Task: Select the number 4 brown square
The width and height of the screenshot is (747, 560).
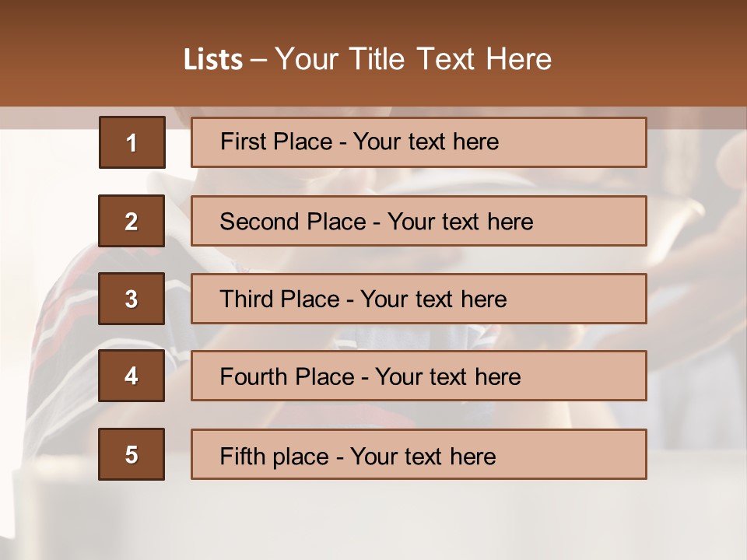Action: pos(132,376)
